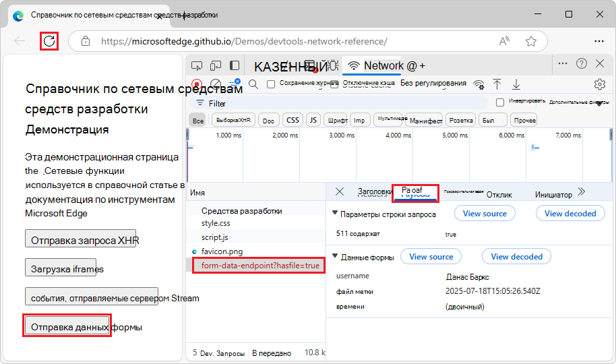View site information via the lock icon
The image size is (616, 364).
click(85, 41)
